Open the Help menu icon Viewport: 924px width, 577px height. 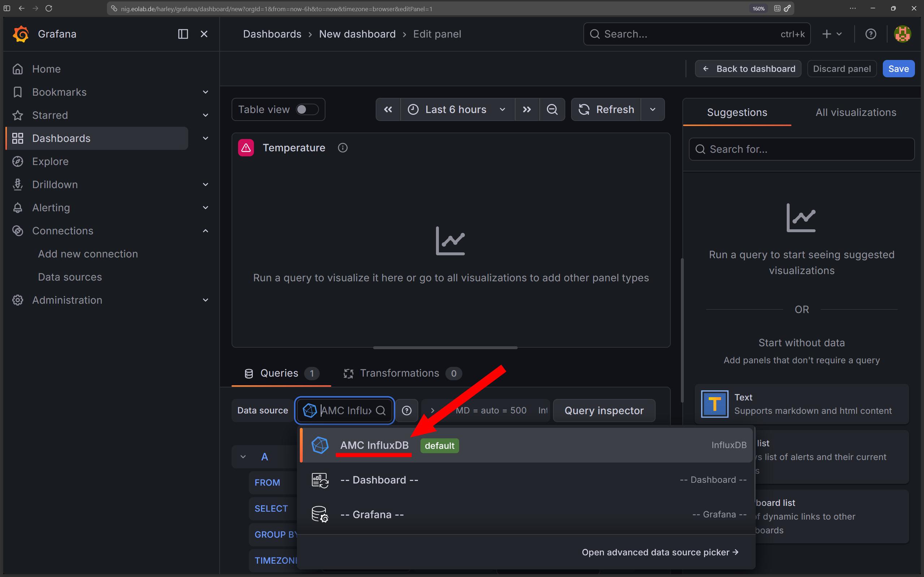(x=871, y=34)
